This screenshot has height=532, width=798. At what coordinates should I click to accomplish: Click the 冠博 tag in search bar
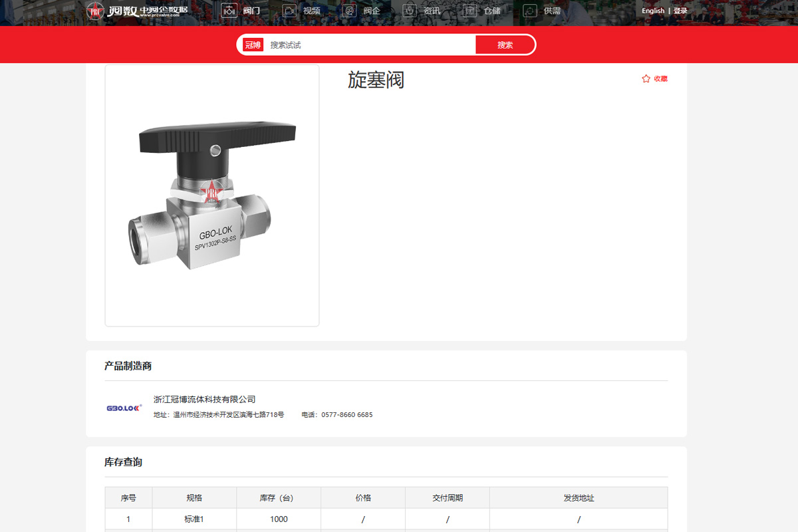point(253,45)
